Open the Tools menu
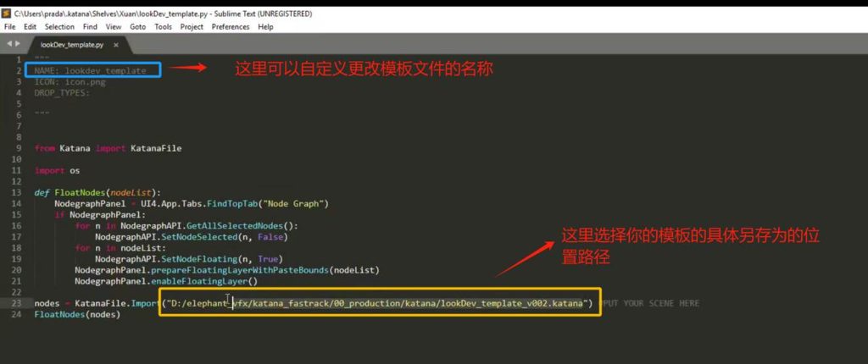The width and height of the screenshot is (868, 364). [163, 27]
